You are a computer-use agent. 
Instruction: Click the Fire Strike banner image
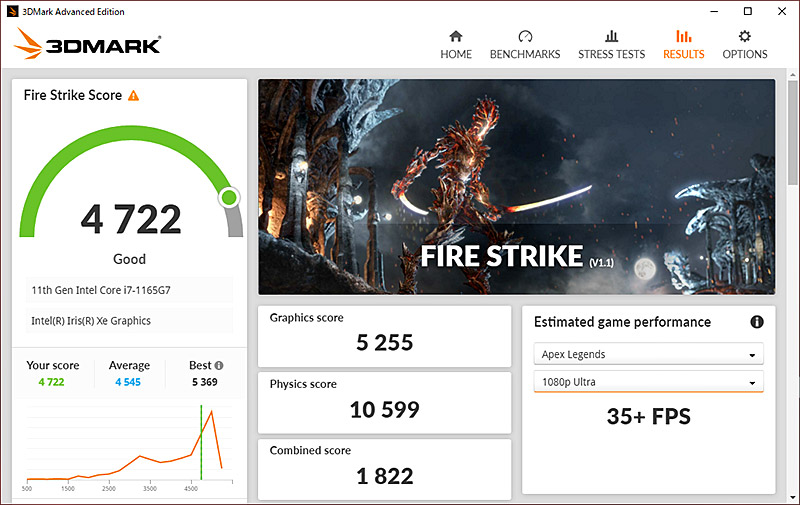(x=516, y=186)
